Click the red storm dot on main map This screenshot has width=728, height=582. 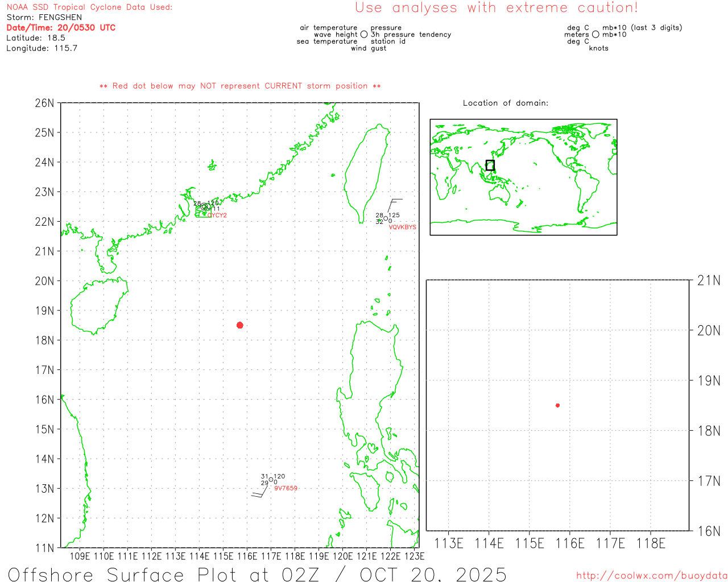(x=240, y=325)
